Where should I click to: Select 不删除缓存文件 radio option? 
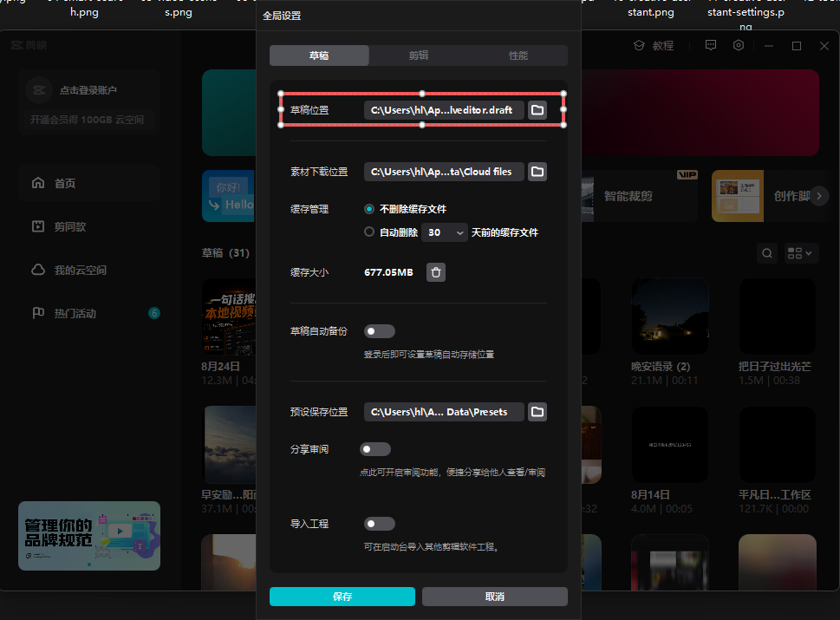pos(369,209)
